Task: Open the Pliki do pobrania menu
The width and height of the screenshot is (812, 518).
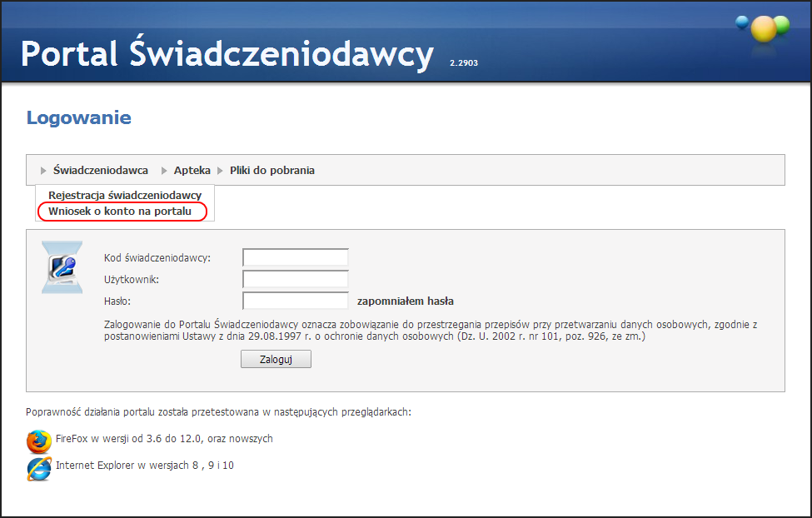Action: coord(271,171)
